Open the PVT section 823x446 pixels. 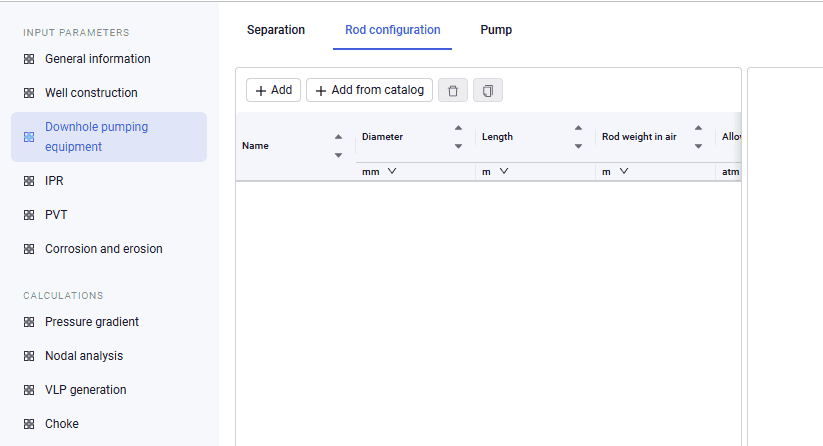coord(56,215)
